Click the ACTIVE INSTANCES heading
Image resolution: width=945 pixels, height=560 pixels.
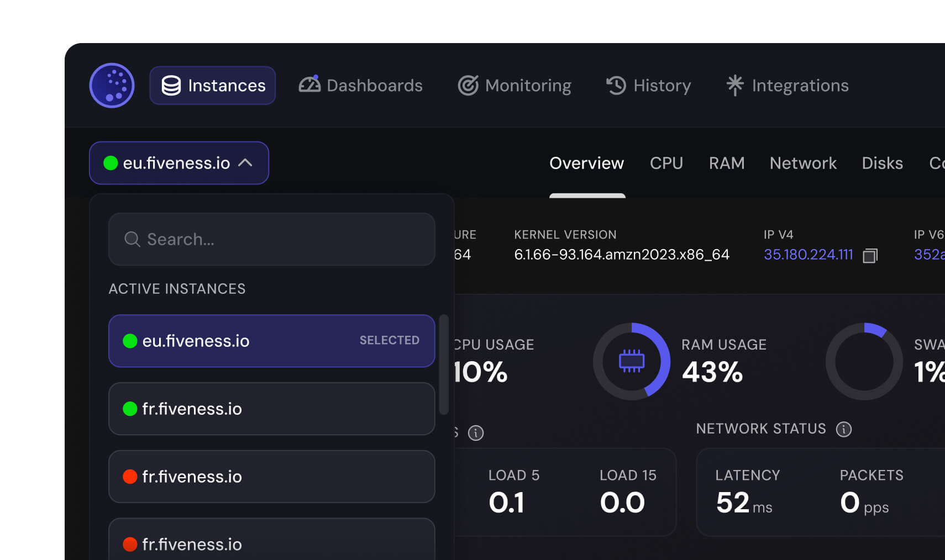(177, 289)
